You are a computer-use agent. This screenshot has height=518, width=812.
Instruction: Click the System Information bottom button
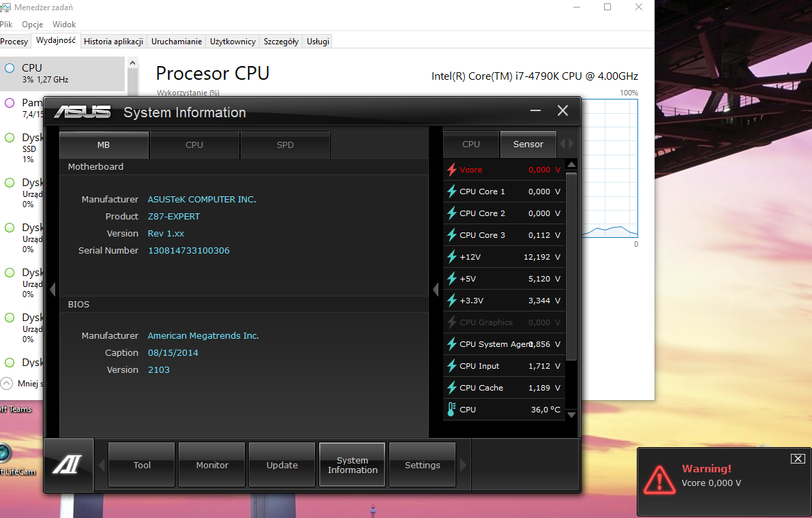coord(352,465)
